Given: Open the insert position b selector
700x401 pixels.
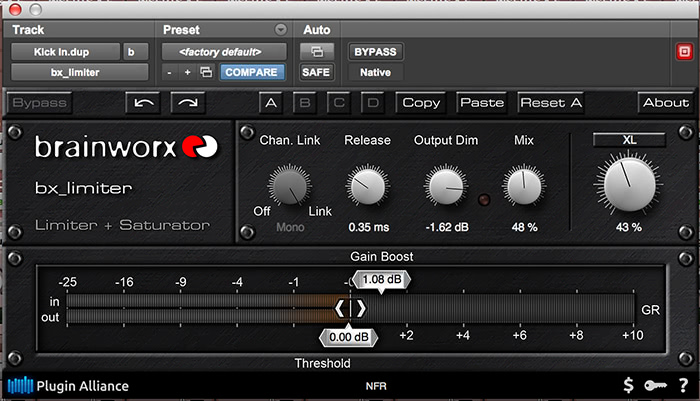Looking at the screenshot, I should tap(135, 52).
